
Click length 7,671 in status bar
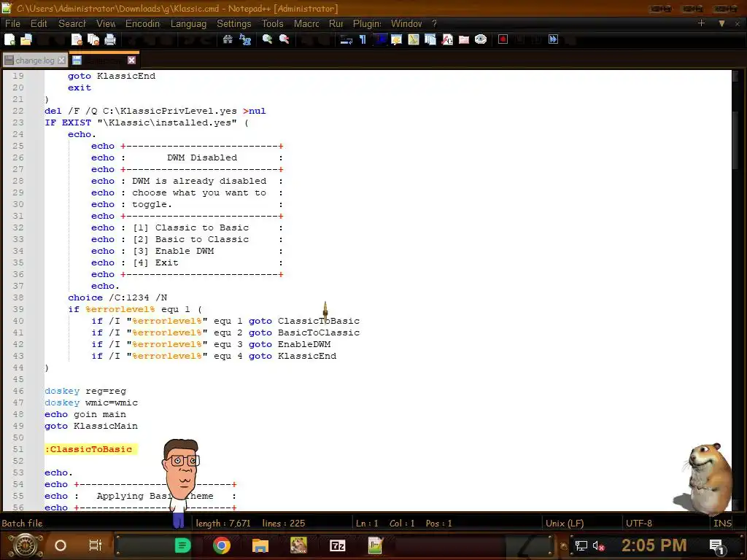click(x=223, y=524)
